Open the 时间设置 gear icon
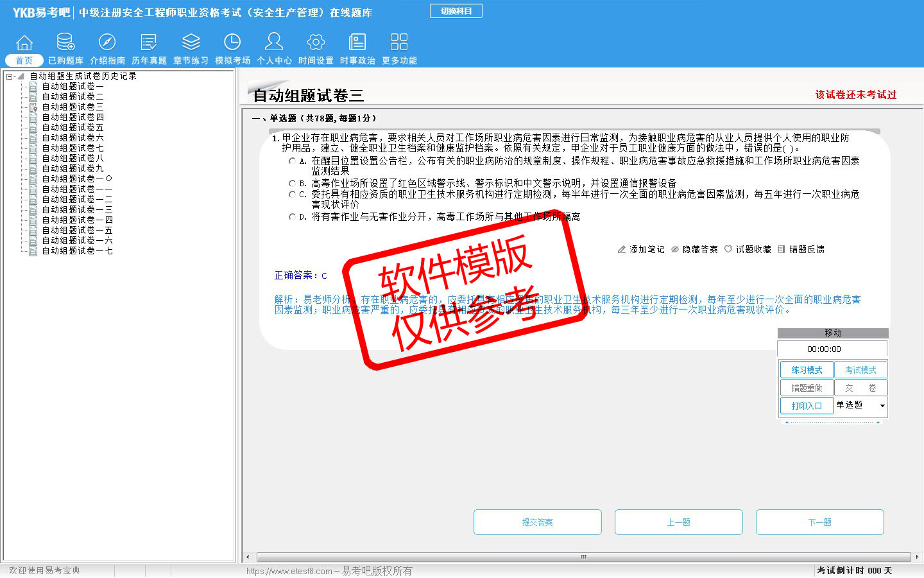924x578 pixels. 316,43
